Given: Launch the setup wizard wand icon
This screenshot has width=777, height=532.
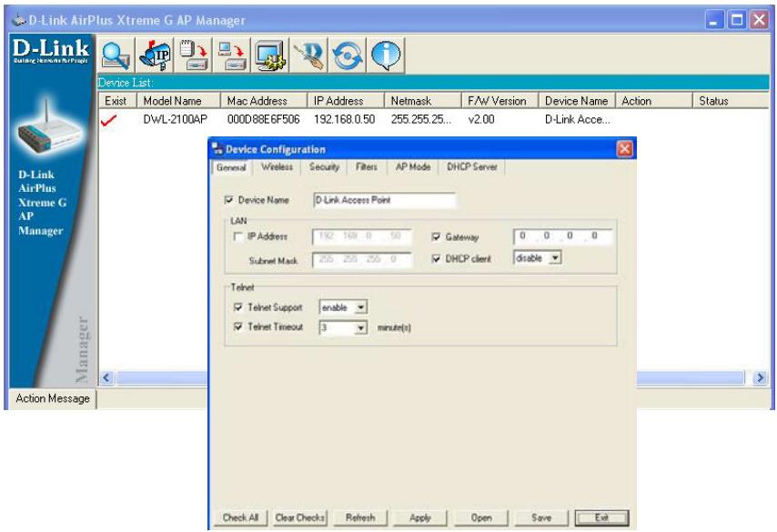Looking at the screenshot, I should [x=308, y=55].
